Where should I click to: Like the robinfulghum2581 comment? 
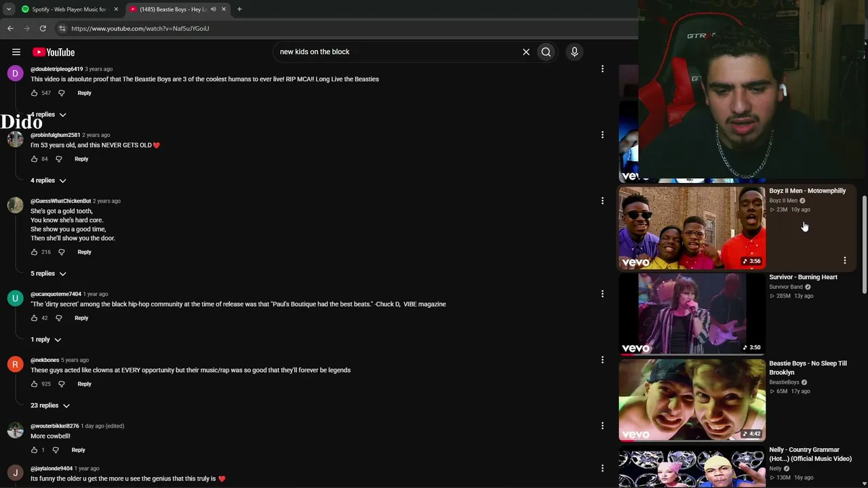[35, 159]
